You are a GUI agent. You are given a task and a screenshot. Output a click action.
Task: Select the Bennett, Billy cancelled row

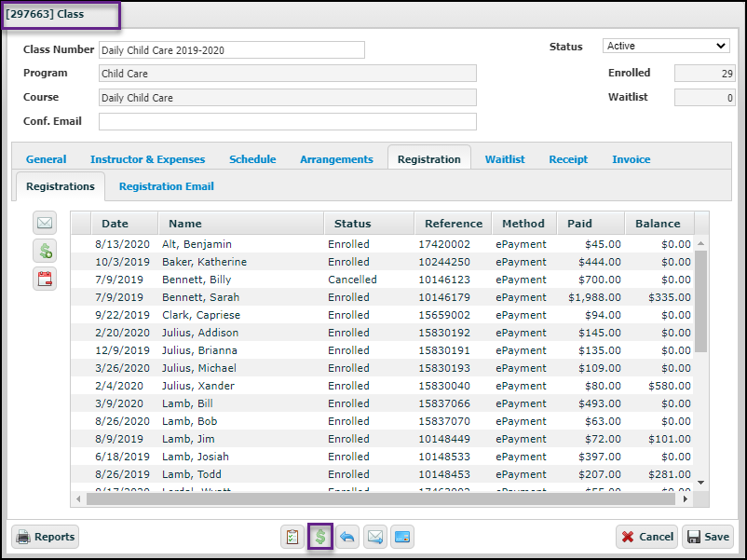(382, 280)
